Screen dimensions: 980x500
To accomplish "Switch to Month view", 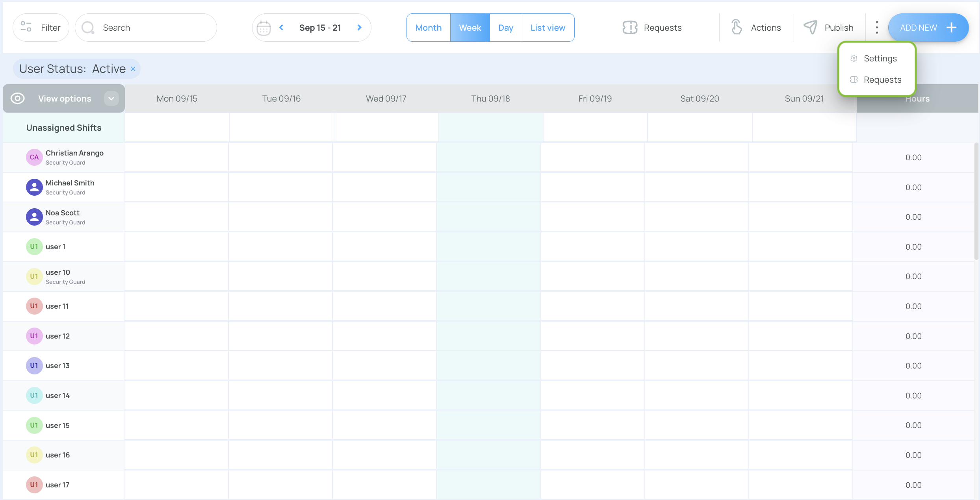I will 428,28.
